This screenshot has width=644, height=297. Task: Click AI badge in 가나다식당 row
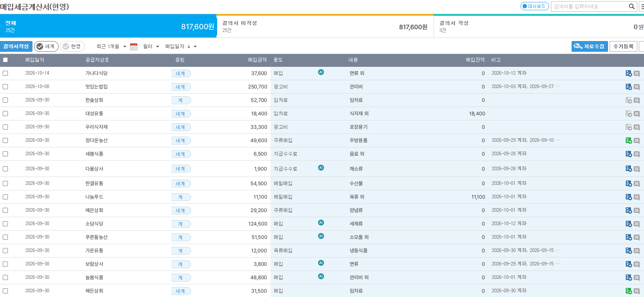(321, 72)
